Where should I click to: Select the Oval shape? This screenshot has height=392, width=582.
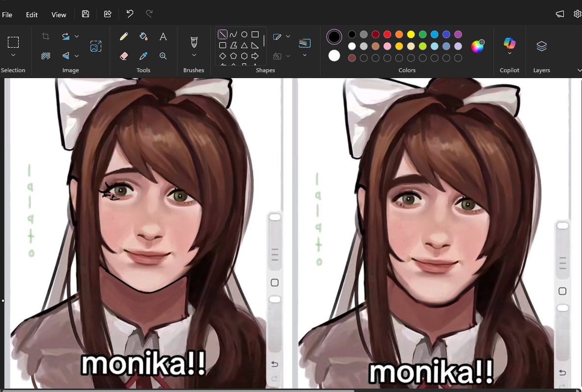click(x=244, y=34)
